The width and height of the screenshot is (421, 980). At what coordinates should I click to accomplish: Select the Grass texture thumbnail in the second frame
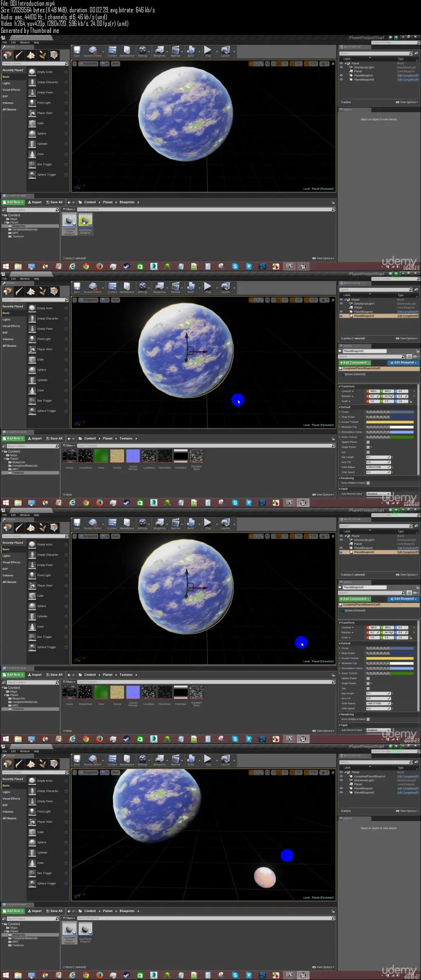101,456
